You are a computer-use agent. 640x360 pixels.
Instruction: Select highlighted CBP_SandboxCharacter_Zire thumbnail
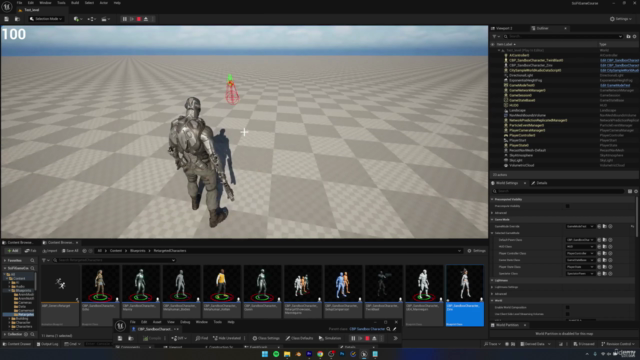[465, 283]
